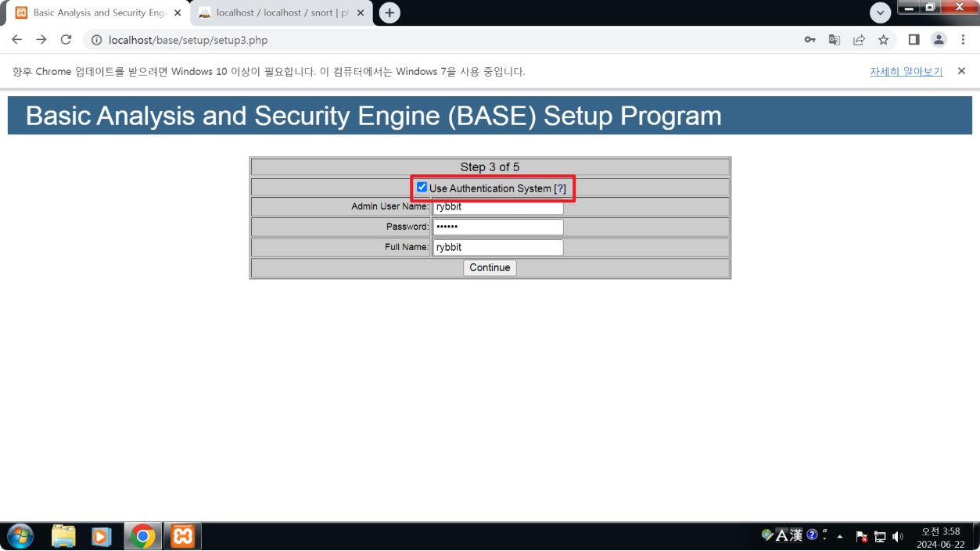
Task: Go forward in browser history
Action: [41, 40]
